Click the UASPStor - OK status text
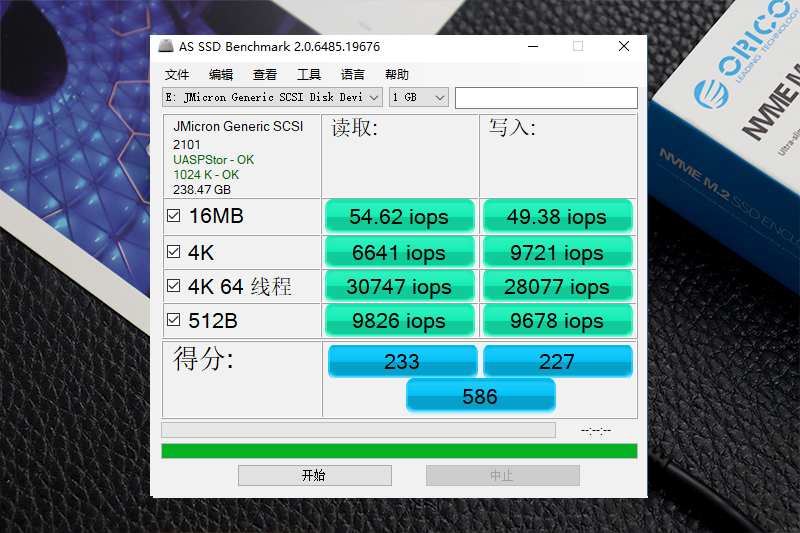Viewport: 800px width, 533px height. [213, 160]
